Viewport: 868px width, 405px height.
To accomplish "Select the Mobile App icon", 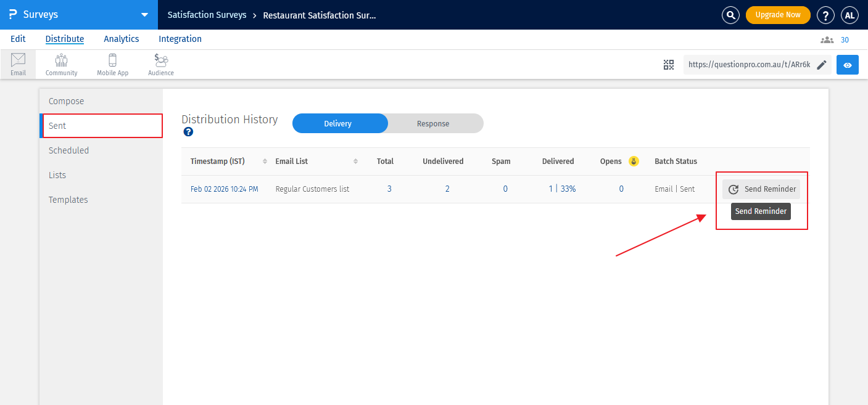I will 112,63.
